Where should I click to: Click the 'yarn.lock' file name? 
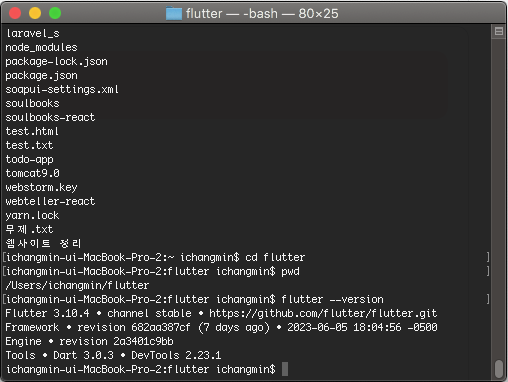coord(32,215)
